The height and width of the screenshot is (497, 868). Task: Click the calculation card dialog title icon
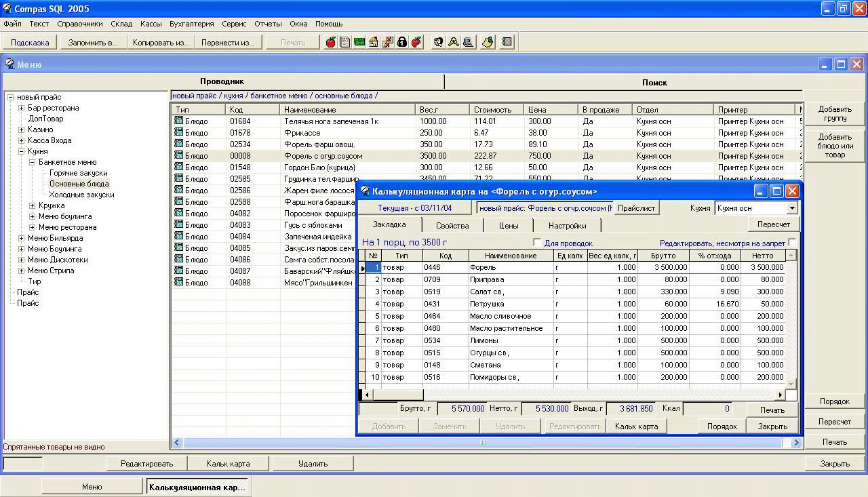click(x=365, y=191)
